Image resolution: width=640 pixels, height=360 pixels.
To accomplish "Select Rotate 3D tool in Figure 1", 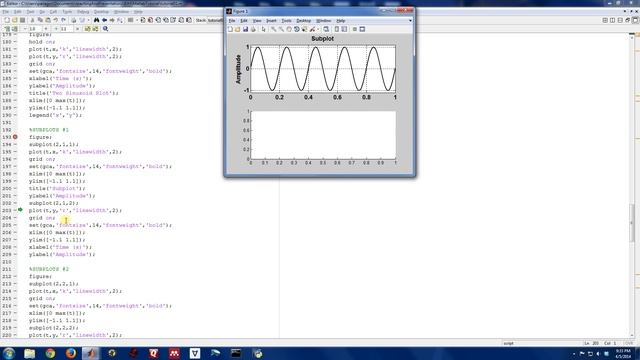I will [297, 29].
